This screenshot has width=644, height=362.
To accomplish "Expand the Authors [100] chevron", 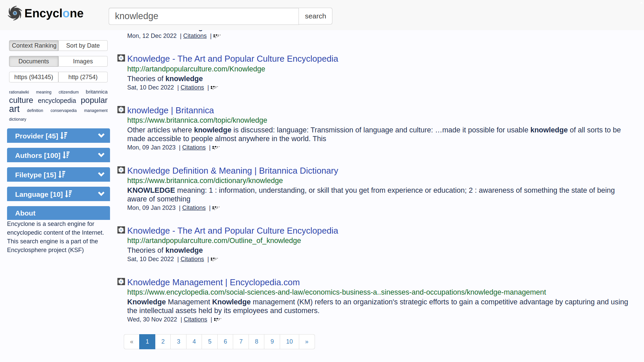I will [x=101, y=155].
